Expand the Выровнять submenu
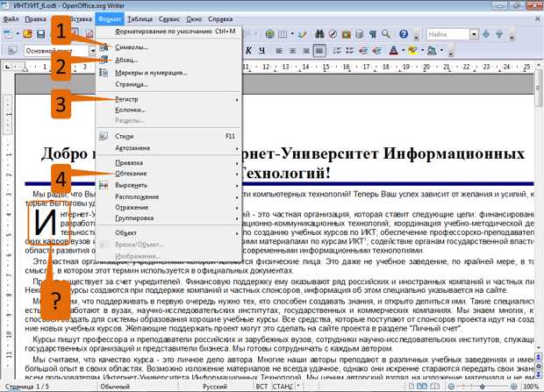This screenshot has height=392, width=544. (x=168, y=185)
